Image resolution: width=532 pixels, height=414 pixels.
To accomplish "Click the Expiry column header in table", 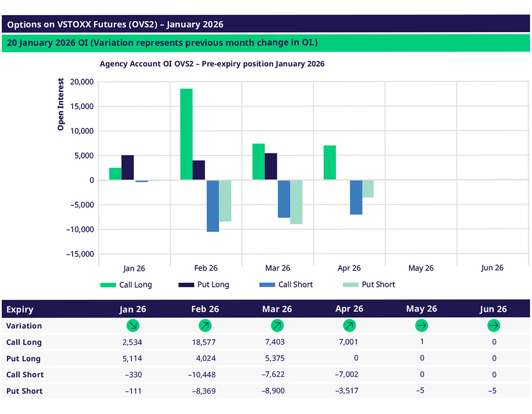I will pos(20,309).
